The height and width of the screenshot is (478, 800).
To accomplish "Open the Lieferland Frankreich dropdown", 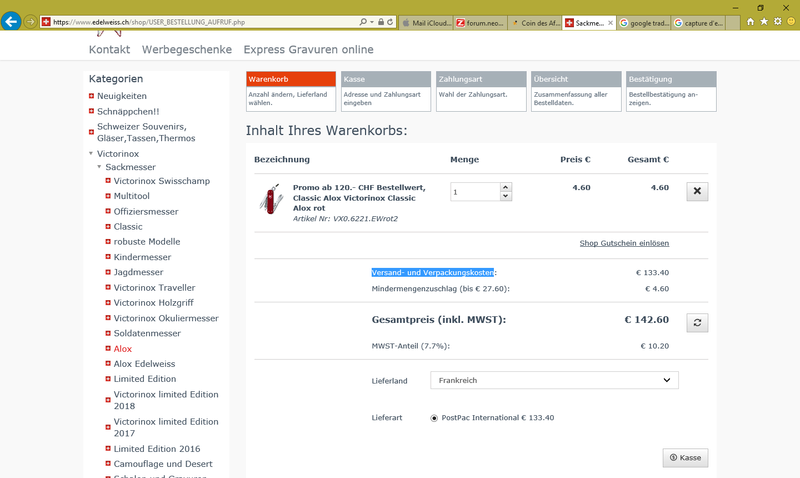I will (x=554, y=380).
